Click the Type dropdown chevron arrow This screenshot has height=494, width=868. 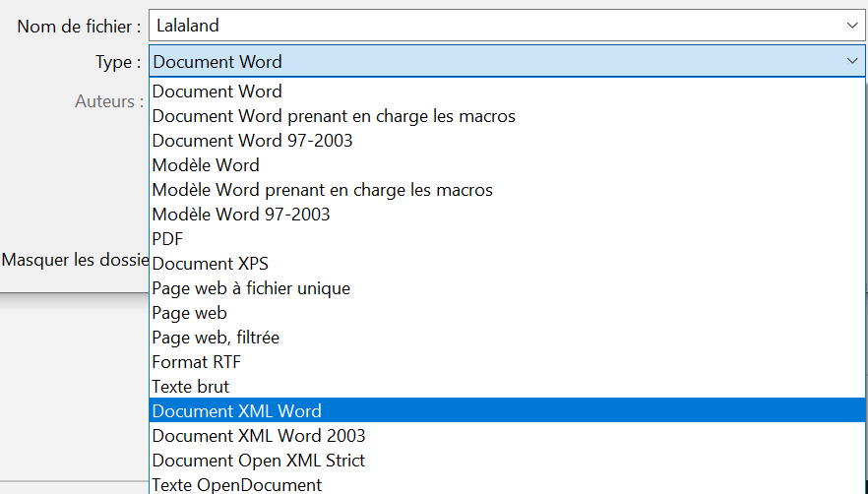[852, 61]
